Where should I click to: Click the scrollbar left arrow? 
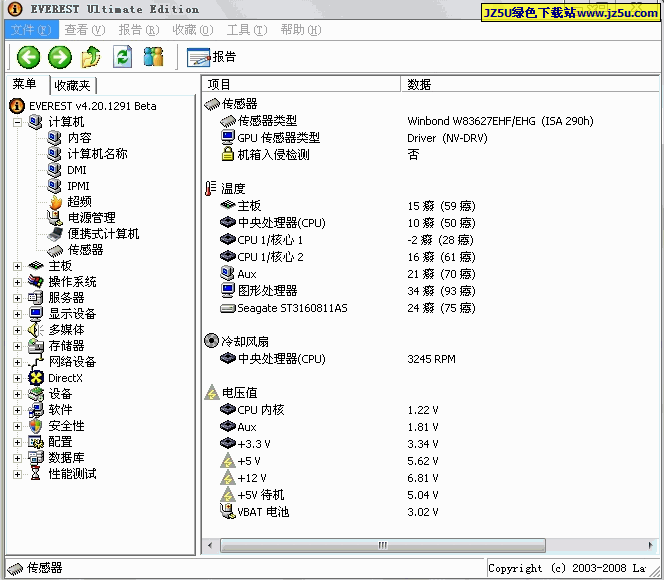pyautogui.click(x=210, y=545)
